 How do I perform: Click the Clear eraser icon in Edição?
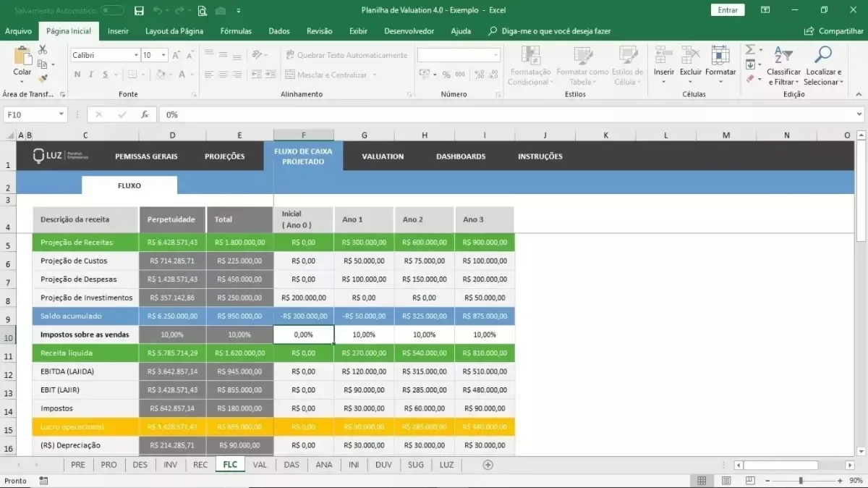tap(750, 79)
